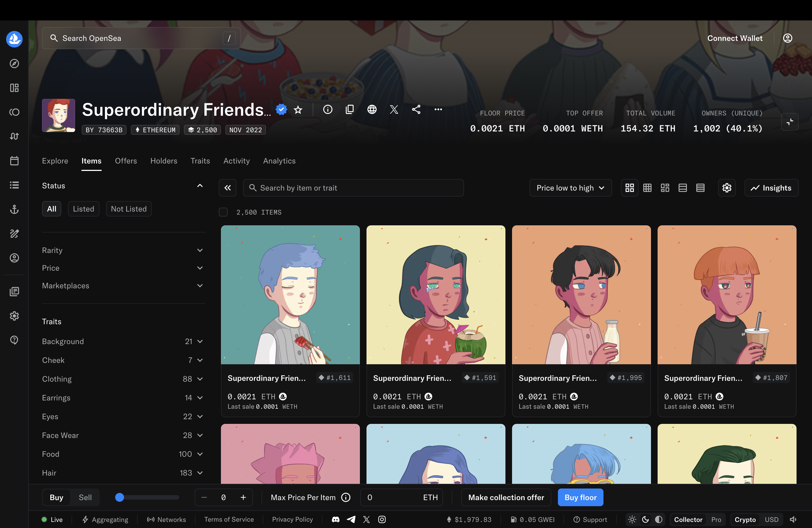Switch currency display to USD

point(771,519)
